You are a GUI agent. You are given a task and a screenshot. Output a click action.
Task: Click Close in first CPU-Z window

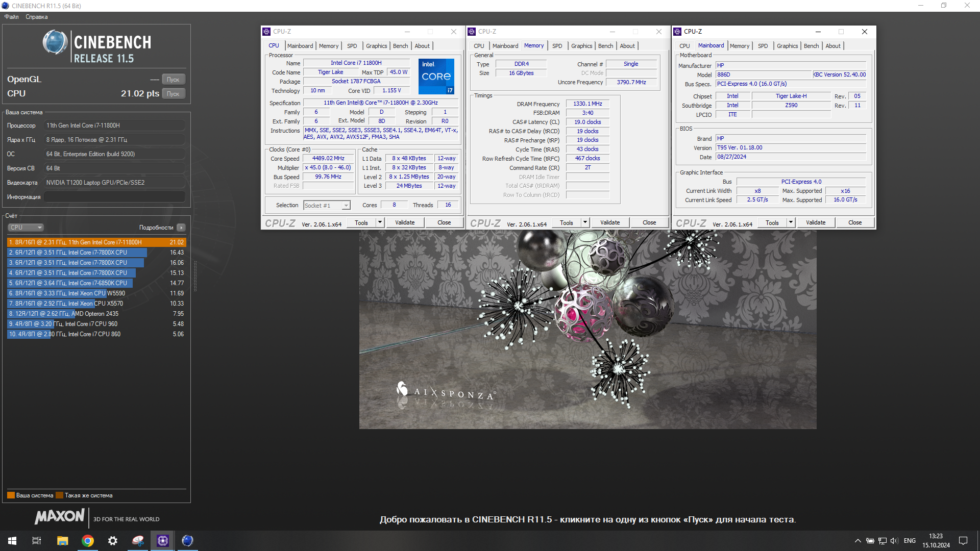coord(444,222)
